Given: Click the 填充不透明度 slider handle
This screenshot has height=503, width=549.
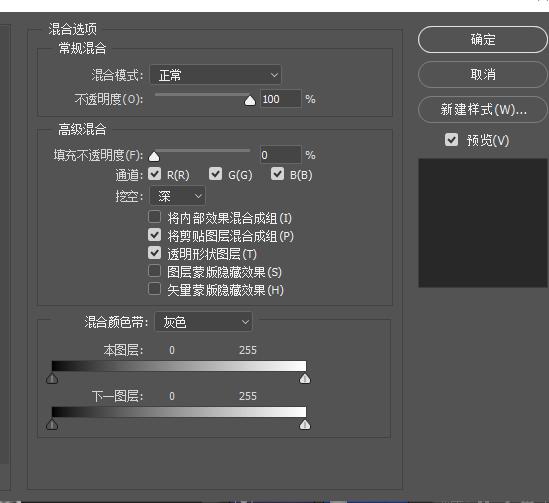Looking at the screenshot, I should pyautogui.click(x=154, y=156).
